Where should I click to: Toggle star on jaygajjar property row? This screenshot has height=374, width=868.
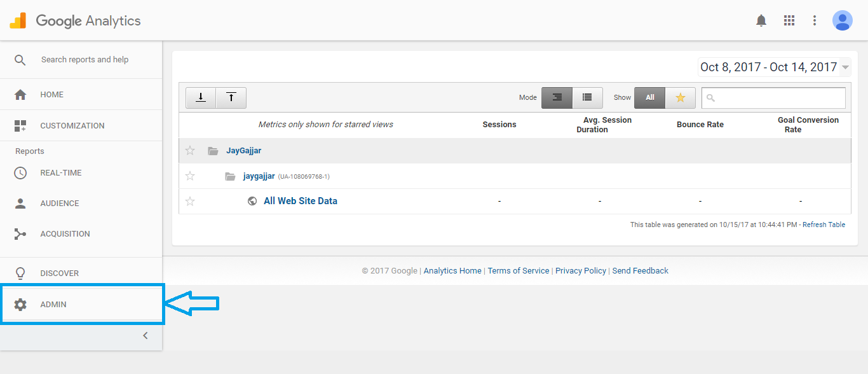(189, 176)
